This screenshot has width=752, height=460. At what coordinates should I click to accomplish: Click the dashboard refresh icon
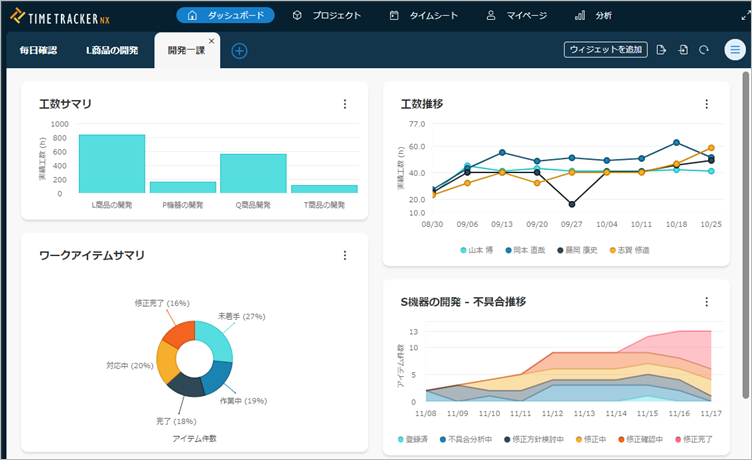click(x=704, y=50)
